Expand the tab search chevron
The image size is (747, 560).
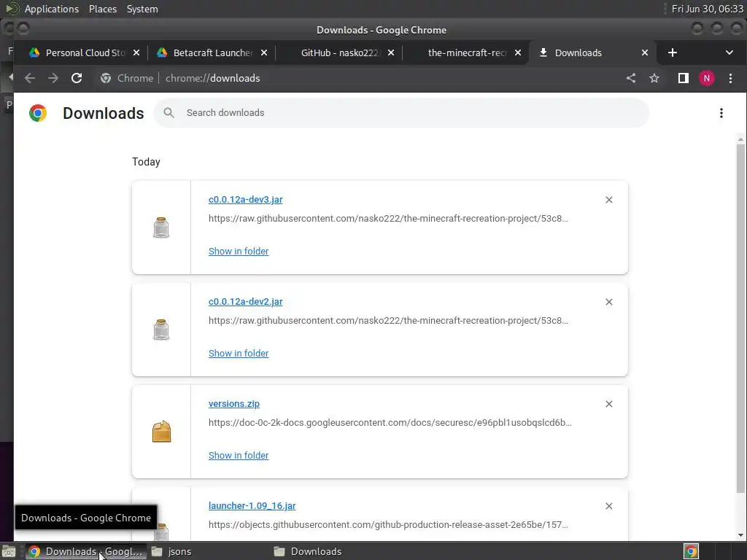(x=729, y=52)
